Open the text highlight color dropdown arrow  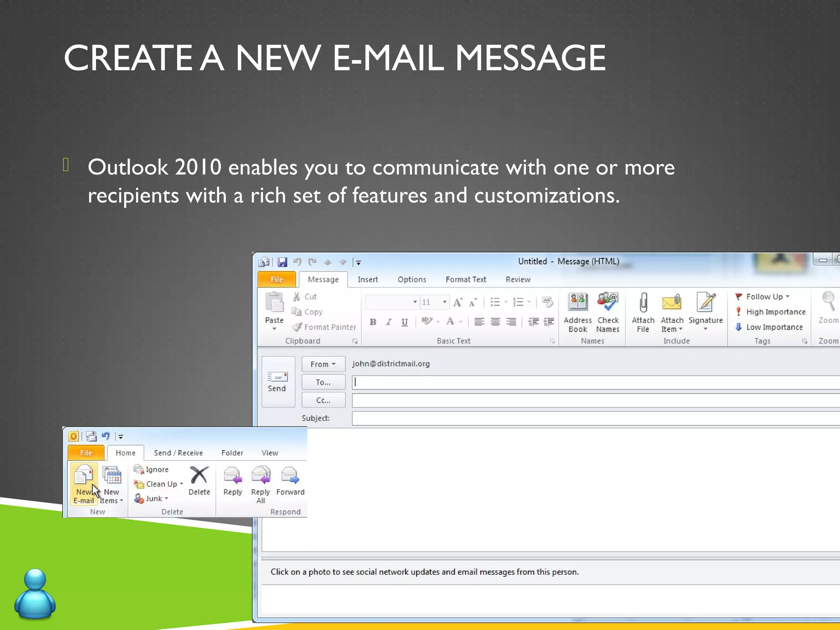point(438,322)
